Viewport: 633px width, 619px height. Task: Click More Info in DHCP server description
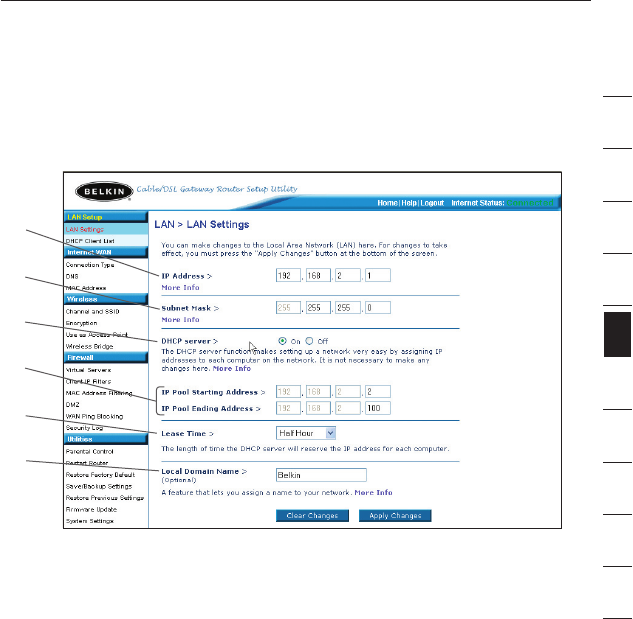click(232, 369)
